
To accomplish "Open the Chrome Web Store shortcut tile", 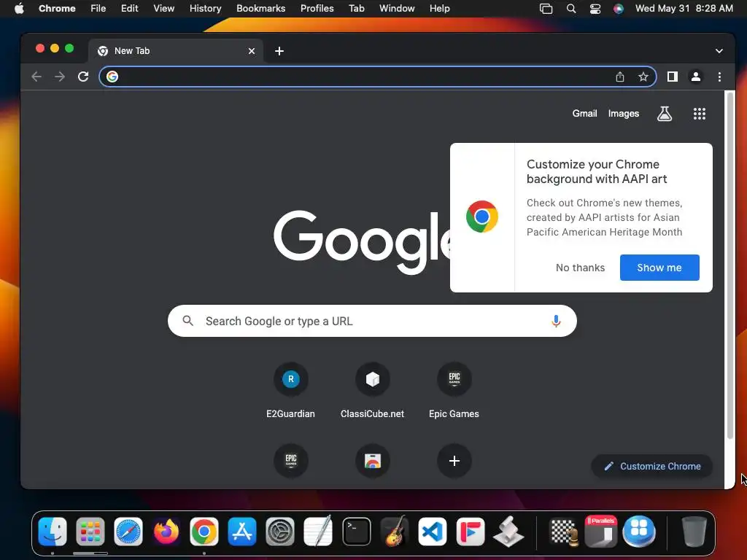I will (373, 461).
